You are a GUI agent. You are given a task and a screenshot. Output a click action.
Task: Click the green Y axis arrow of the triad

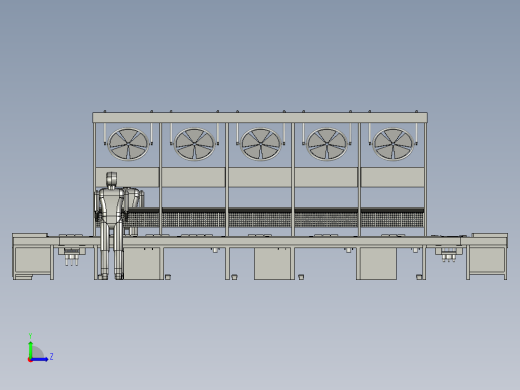tap(30, 349)
